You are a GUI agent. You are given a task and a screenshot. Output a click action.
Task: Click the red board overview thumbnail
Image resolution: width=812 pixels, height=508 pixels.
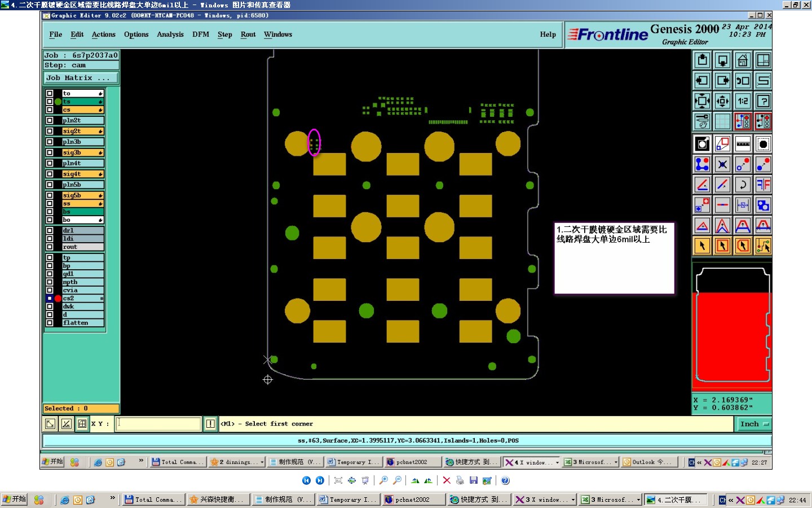(732, 326)
